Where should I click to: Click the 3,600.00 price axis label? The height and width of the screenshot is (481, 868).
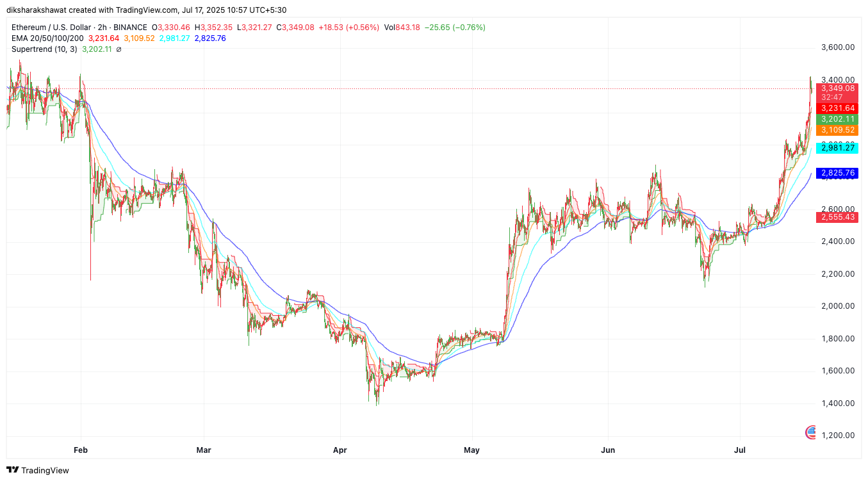838,47
